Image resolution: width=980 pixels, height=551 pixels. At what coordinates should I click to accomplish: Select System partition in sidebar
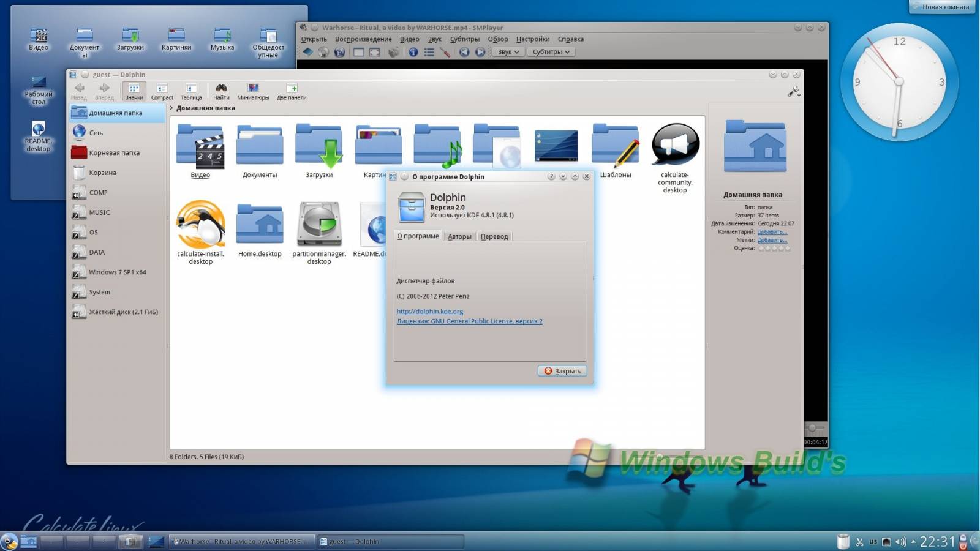click(x=118, y=291)
